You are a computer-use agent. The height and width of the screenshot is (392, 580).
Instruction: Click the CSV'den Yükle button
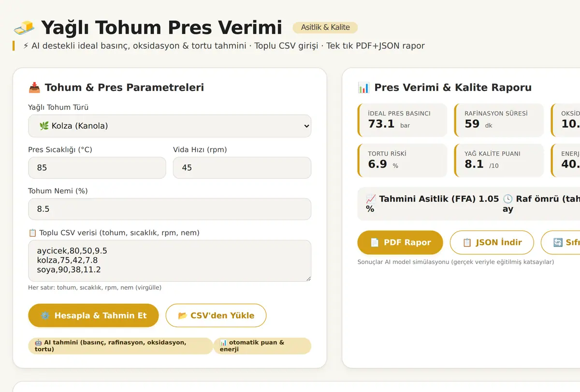[216, 316]
